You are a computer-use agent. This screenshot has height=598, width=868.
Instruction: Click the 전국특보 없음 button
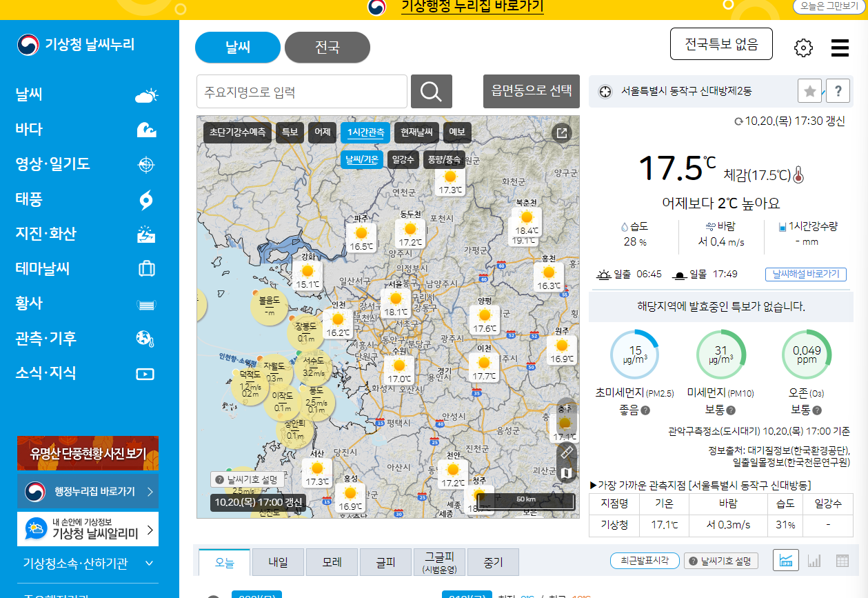tap(721, 44)
